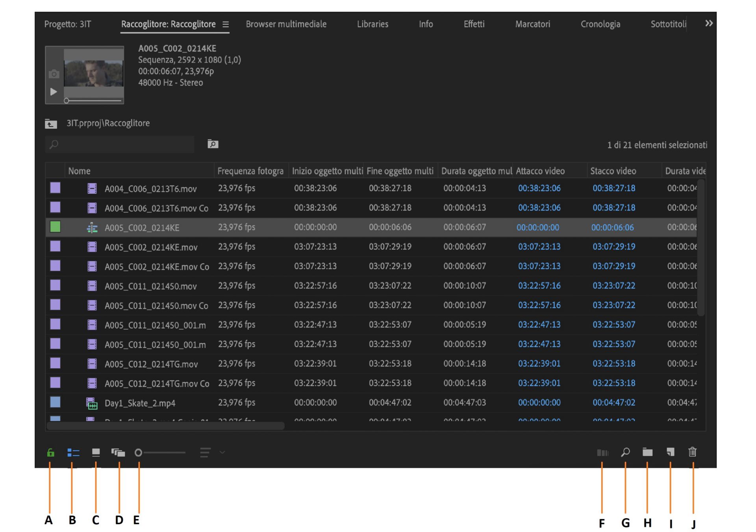This screenshot has height=532, width=756.
Task: Switch to list view
Action: pyautogui.click(x=73, y=452)
